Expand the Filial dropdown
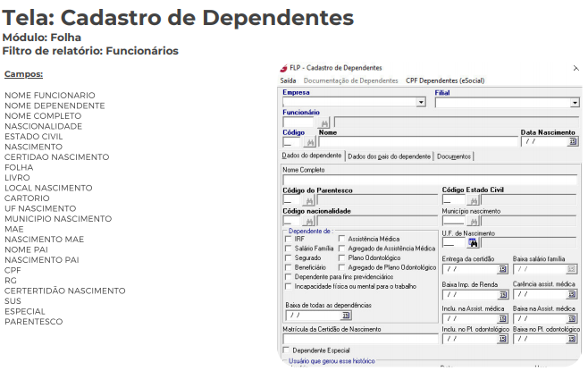The height and width of the screenshot is (371, 588). click(x=575, y=103)
